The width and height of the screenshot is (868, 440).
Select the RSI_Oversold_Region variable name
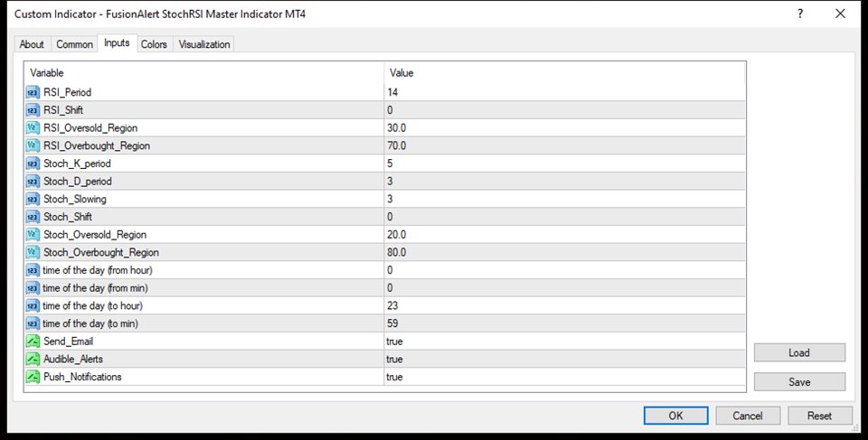pos(90,128)
